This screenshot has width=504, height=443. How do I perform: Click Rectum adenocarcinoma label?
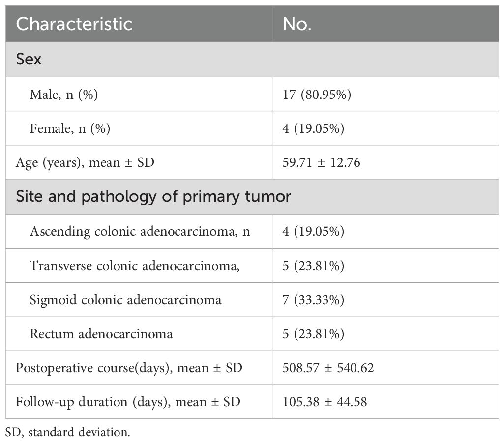[101, 334]
